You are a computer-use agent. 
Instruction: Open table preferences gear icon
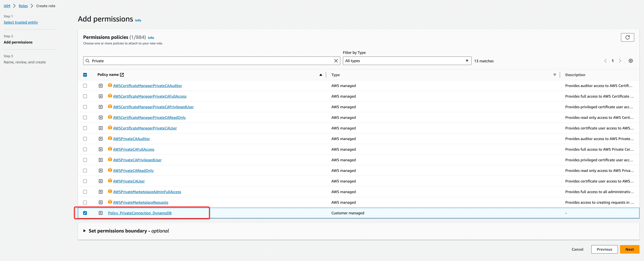(630, 61)
